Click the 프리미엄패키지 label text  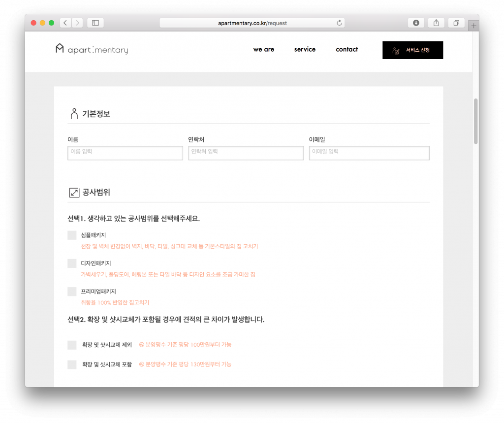coord(98,292)
